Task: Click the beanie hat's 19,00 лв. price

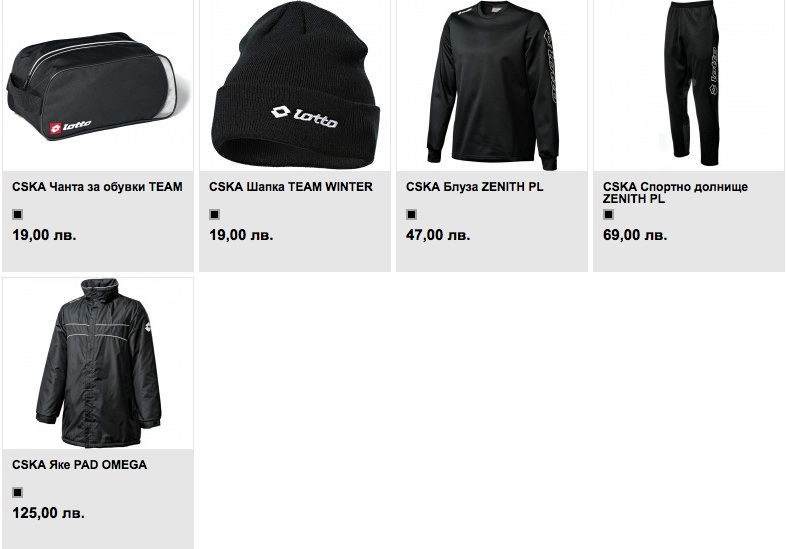Action: tap(241, 235)
